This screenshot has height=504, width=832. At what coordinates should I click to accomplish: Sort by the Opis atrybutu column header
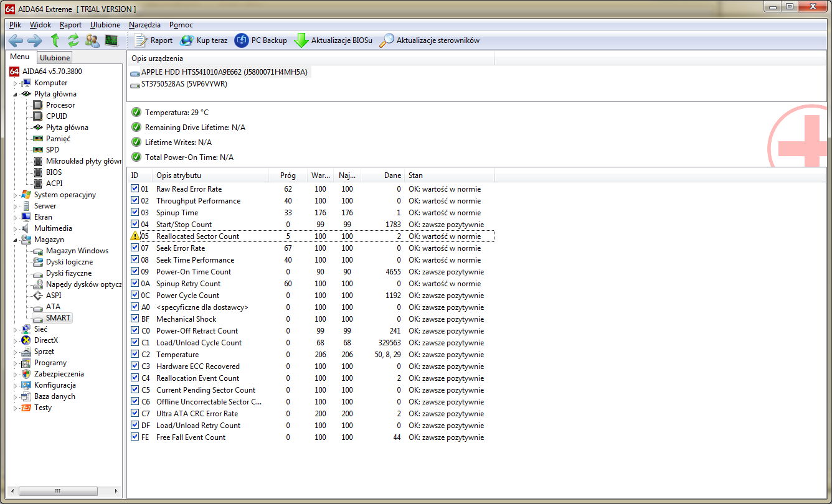[x=210, y=175]
